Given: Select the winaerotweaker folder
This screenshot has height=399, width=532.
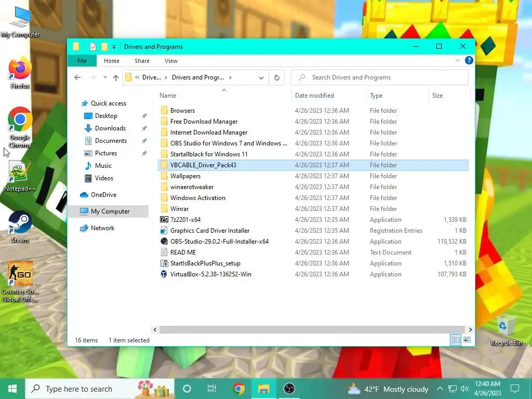Looking at the screenshot, I should pyautogui.click(x=192, y=187).
